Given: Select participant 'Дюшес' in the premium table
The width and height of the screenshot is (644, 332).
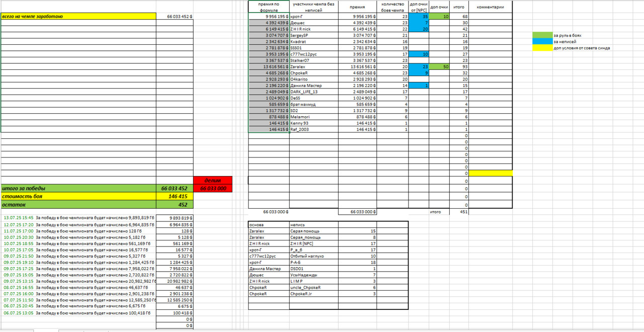Looking at the screenshot, I should tap(313, 23).
